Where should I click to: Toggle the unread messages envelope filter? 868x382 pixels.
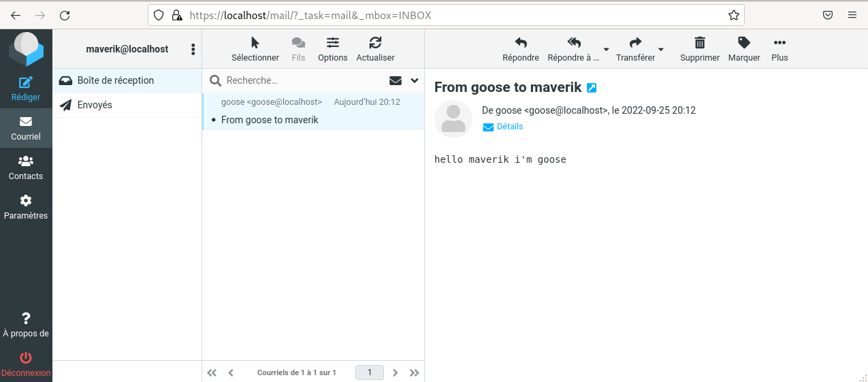[396, 80]
